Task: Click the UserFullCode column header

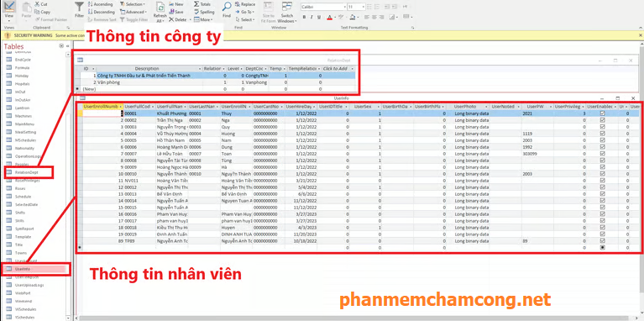Action: click(x=139, y=107)
